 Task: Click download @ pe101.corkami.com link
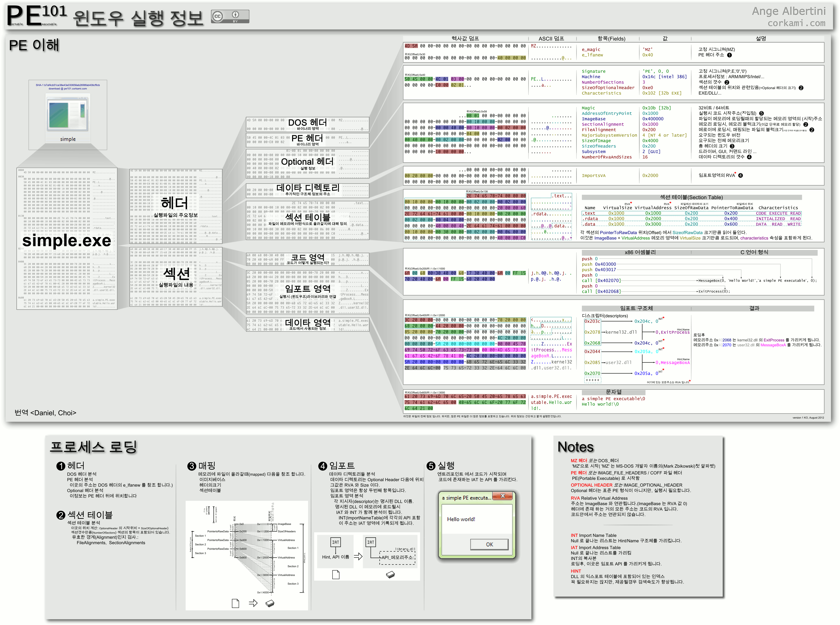(x=68, y=89)
